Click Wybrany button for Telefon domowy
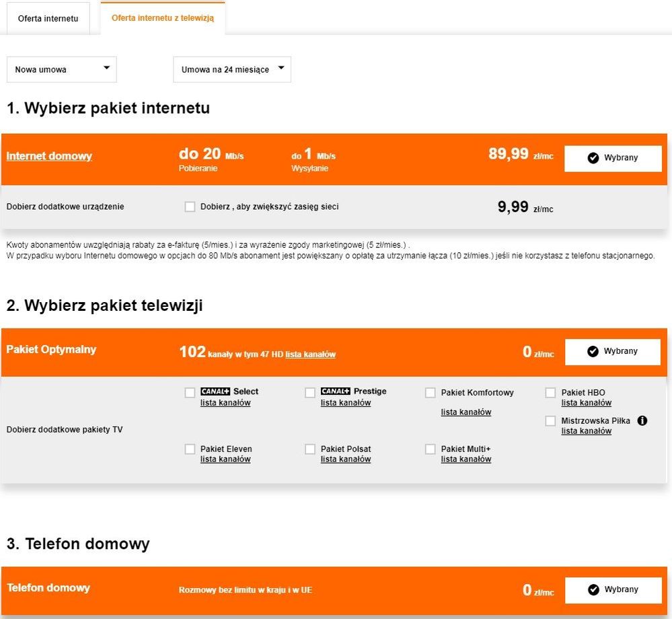 pos(613,590)
